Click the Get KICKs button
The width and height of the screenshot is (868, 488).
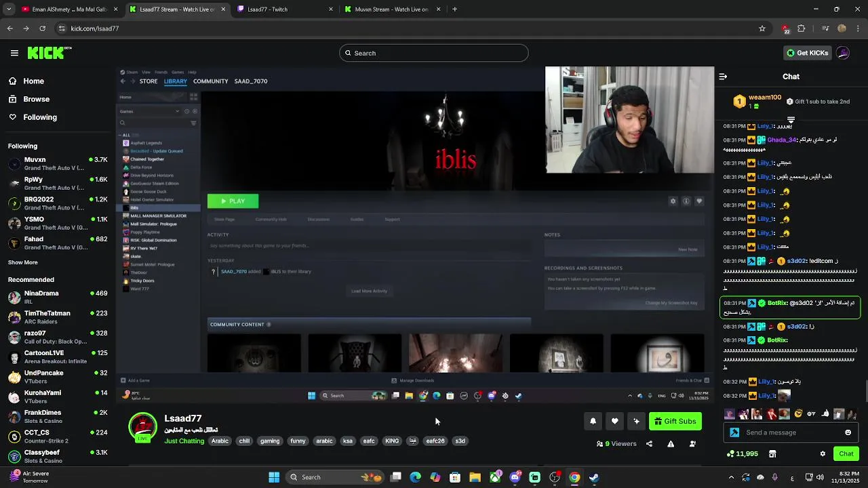[x=807, y=53]
